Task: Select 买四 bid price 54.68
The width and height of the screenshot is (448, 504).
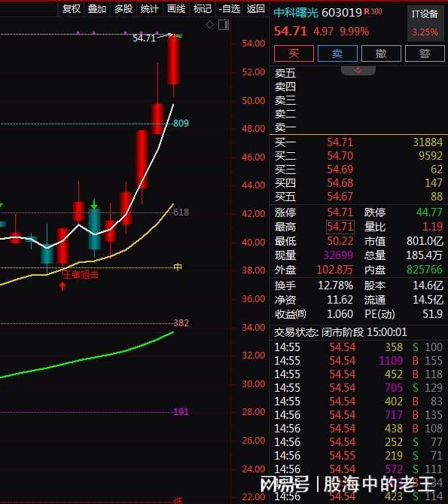Action: pyautogui.click(x=340, y=182)
